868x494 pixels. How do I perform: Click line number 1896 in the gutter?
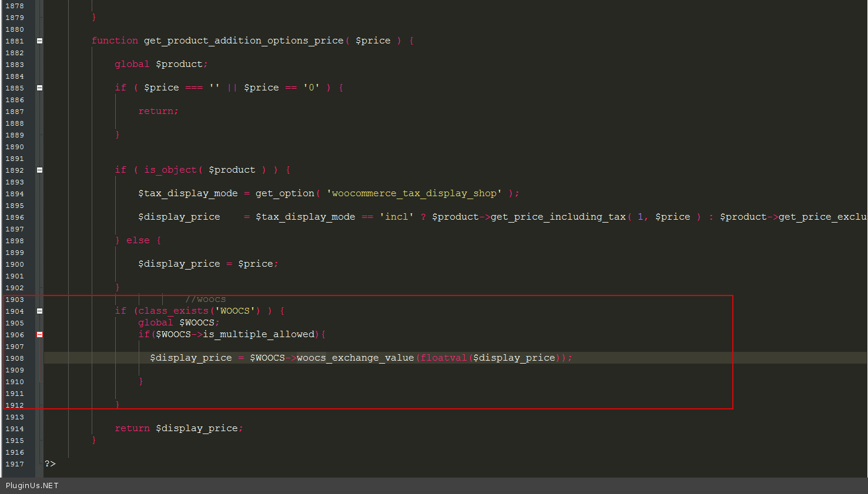[15, 217]
